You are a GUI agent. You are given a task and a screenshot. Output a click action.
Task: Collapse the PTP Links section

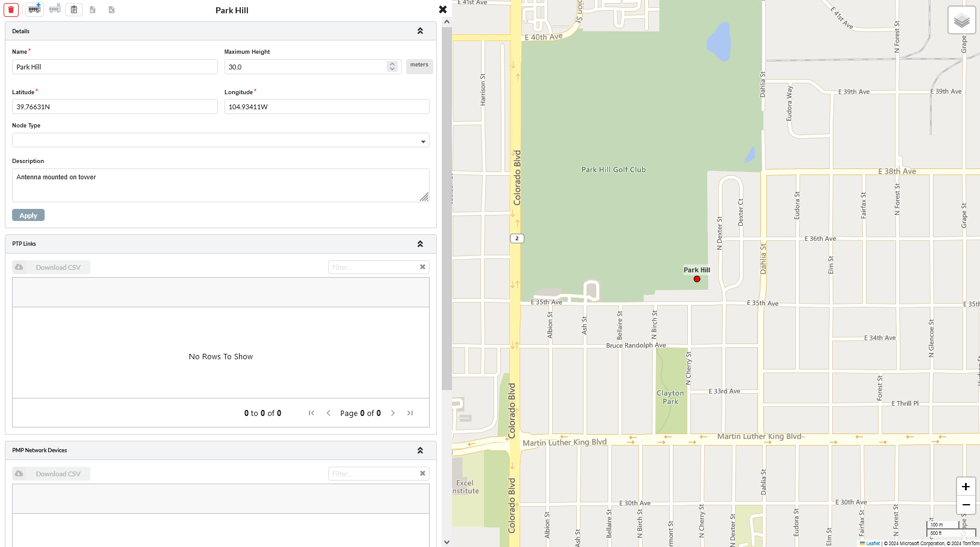[x=420, y=244]
